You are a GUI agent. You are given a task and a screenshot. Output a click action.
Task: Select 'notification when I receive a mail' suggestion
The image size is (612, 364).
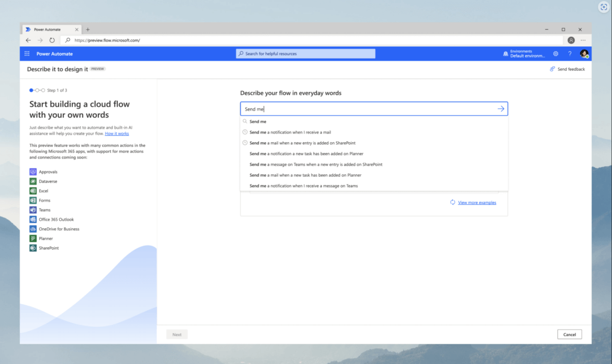374,132
